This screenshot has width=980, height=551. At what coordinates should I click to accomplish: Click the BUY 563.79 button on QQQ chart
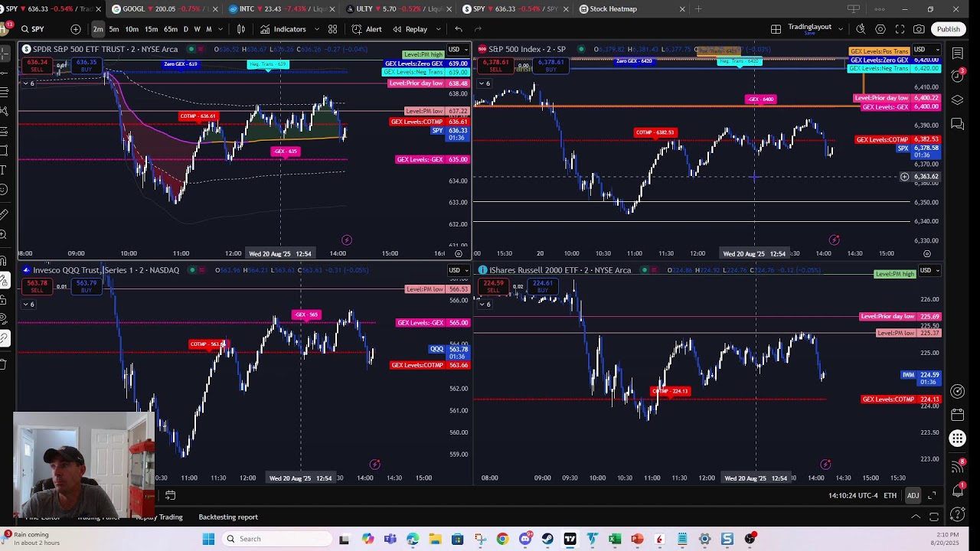click(87, 286)
